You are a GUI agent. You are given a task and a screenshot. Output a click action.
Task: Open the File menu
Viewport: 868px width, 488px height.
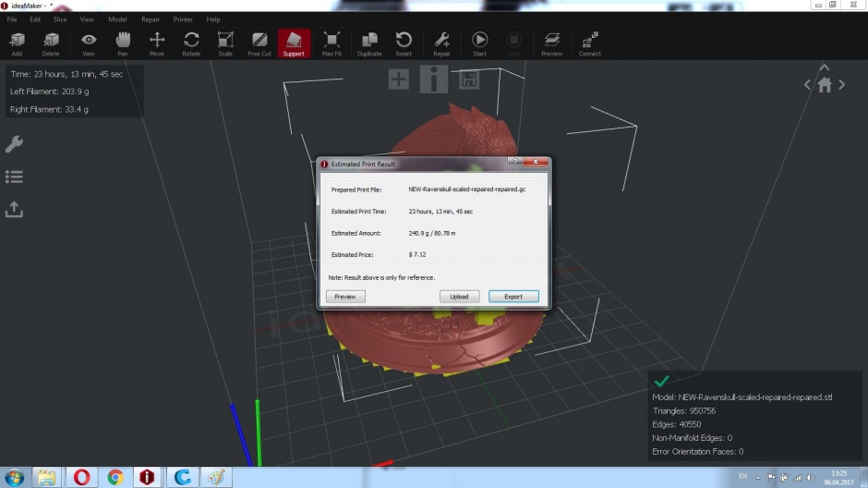12,19
